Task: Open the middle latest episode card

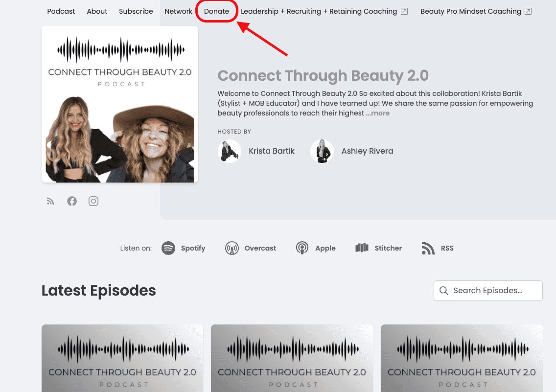Action: tap(292, 358)
